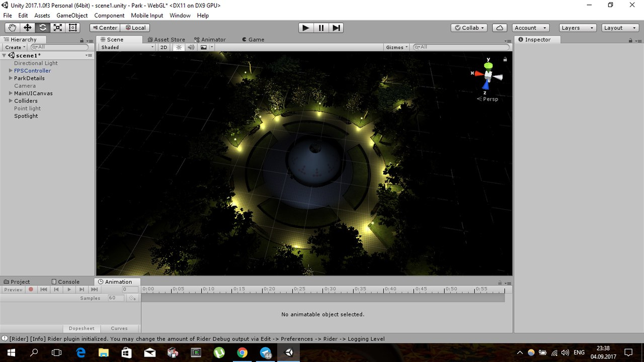644x362 pixels.
Task: Go to the first animation keyframe
Action: (44, 290)
